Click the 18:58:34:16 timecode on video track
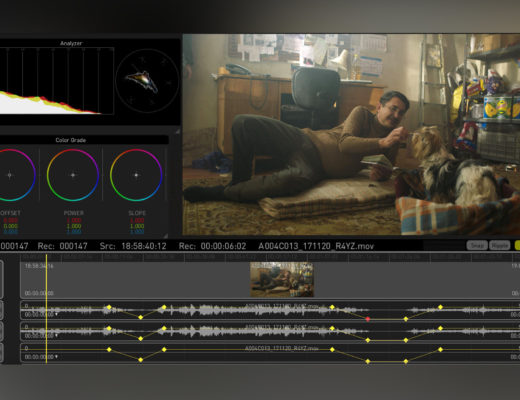The height and width of the screenshot is (400, 520). (x=39, y=266)
